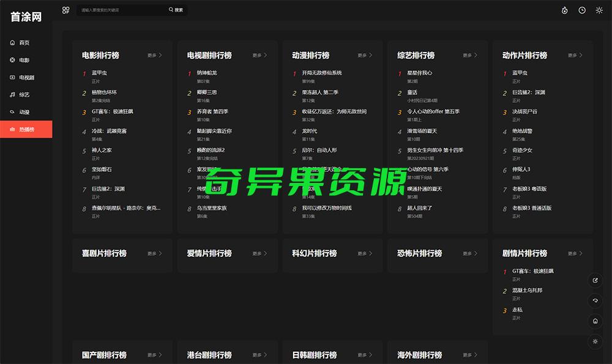Viewport: 612px width, 364px height.
Task: Expand 更多 for 电影排行榜
Action: (154, 56)
